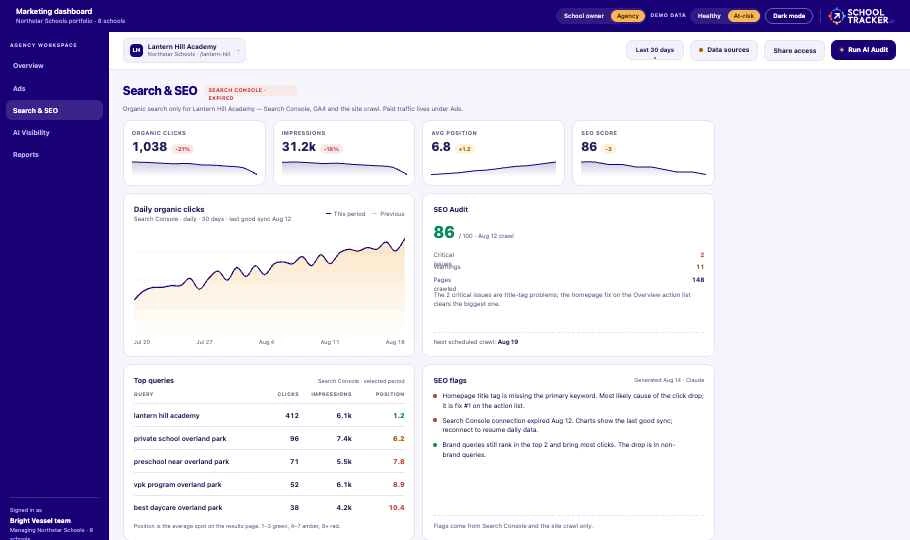Open the Lantern Hill Academy school selector
The height and width of the screenshot is (540, 910).
click(184, 51)
